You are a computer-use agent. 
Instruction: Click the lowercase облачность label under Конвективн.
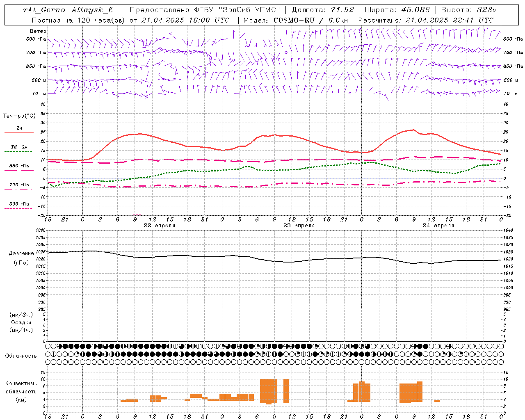click(21, 392)
